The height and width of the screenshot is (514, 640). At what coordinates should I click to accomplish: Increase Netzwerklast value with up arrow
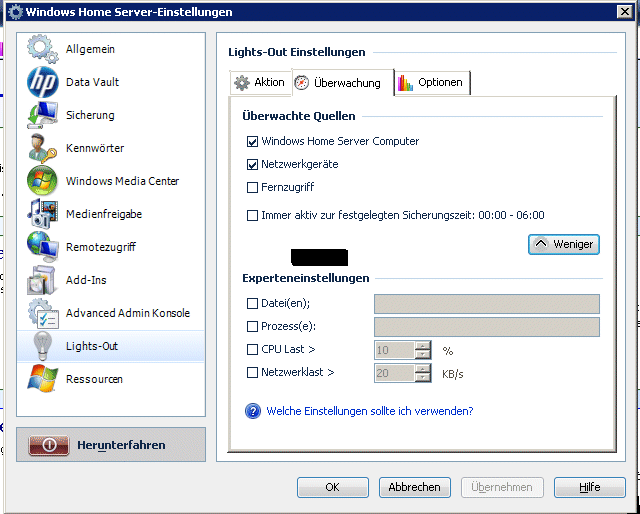pyautogui.click(x=423, y=369)
